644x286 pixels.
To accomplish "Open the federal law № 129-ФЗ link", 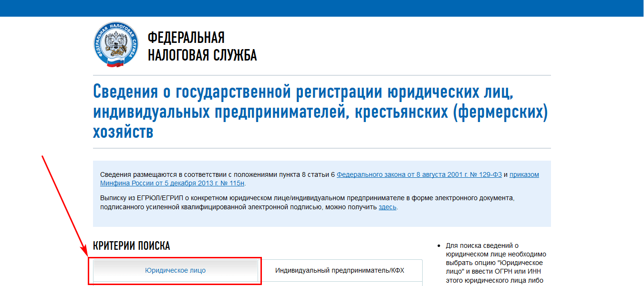I will 419,174.
